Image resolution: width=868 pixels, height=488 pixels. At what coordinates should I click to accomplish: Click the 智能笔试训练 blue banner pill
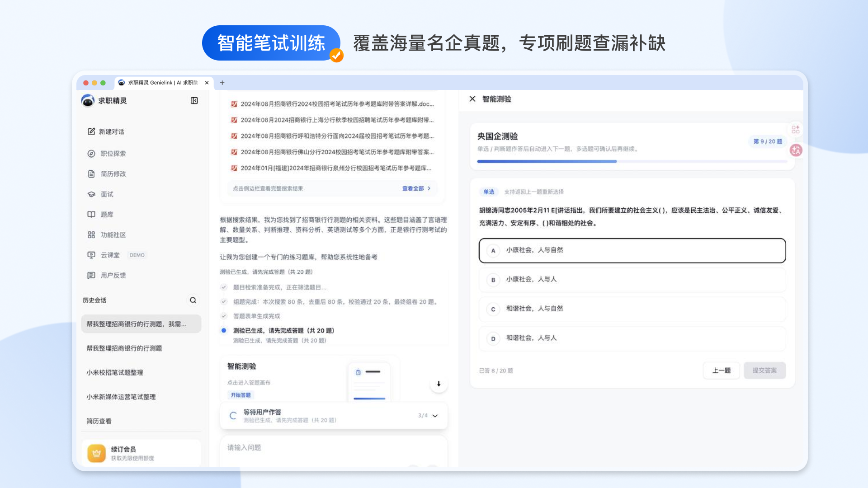271,43
